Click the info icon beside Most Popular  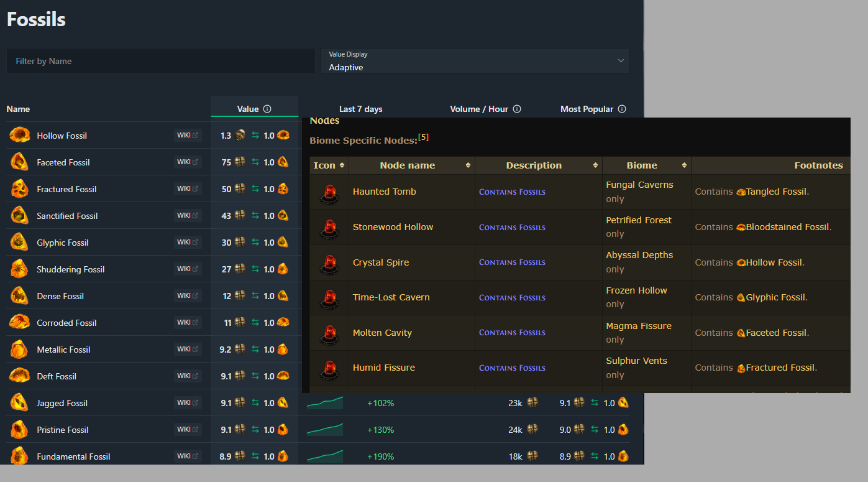[622, 109]
